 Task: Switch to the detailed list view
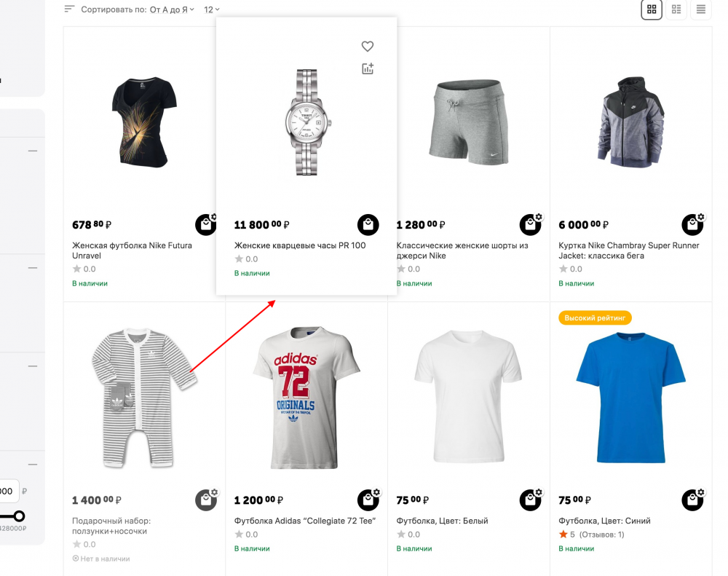pos(676,9)
